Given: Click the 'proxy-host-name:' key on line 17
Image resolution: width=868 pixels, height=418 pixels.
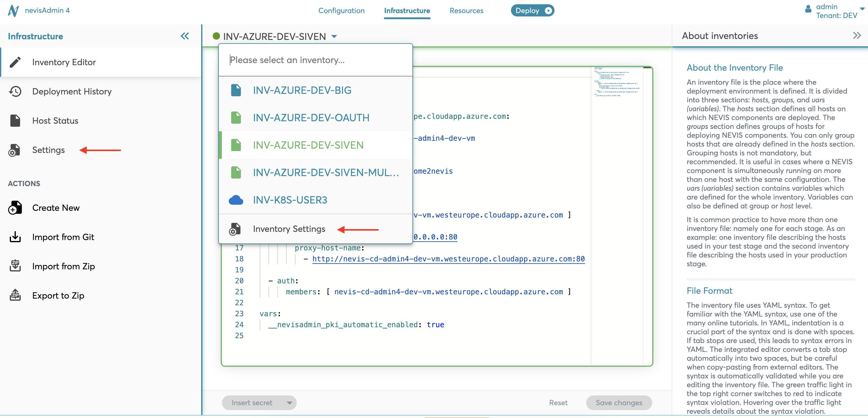Looking at the screenshot, I should (329, 248).
